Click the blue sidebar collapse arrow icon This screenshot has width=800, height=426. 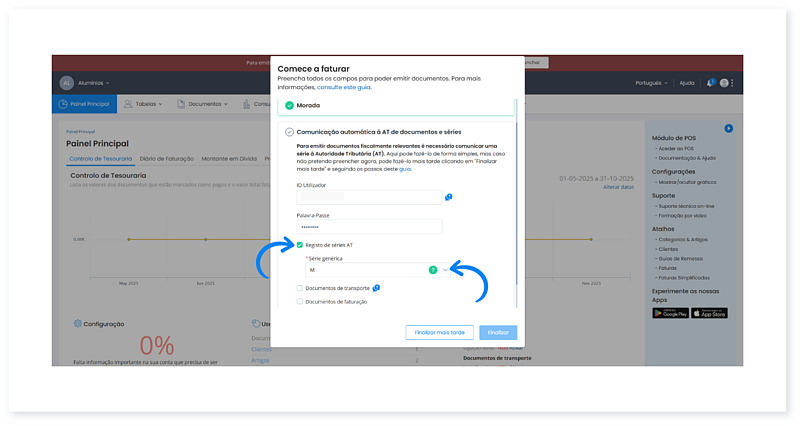point(729,128)
